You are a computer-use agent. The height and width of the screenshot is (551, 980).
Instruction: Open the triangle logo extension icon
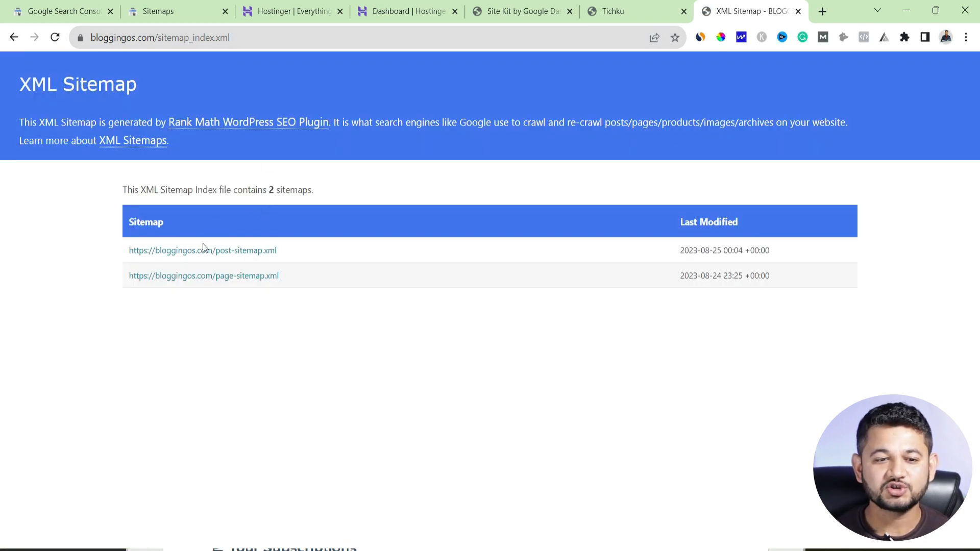tap(884, 37)
